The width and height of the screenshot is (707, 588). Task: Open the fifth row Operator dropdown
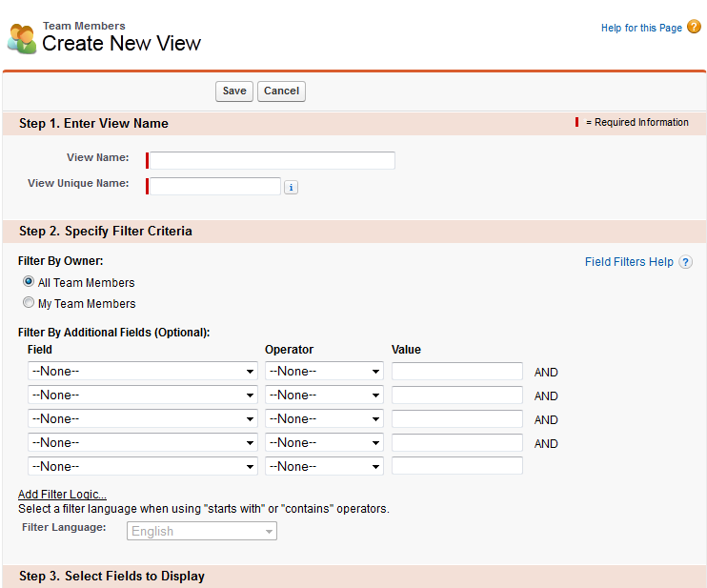pyautogui.click(x=324, y=466)
